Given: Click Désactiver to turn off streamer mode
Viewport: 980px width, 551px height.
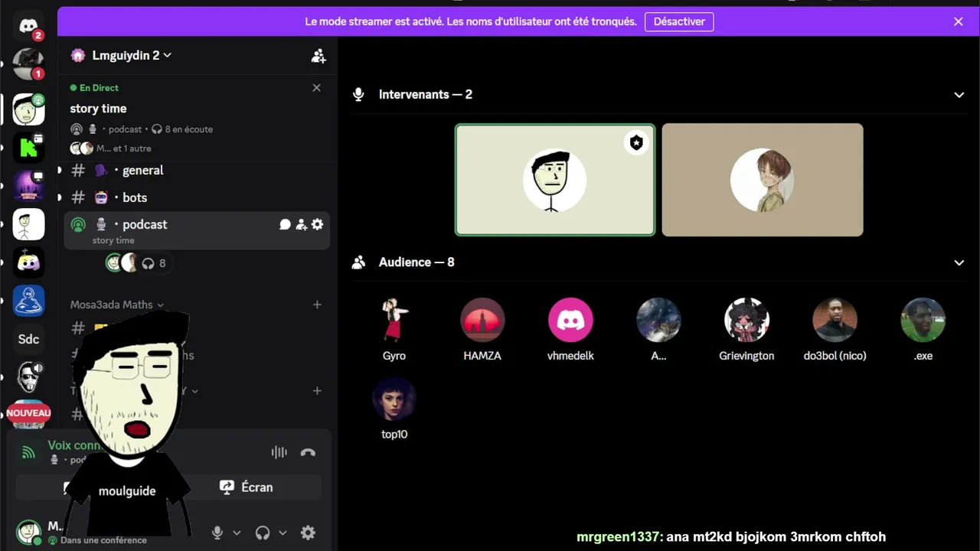Looking at the screenshot, I should pyautogui.click(x=679, y=21).
